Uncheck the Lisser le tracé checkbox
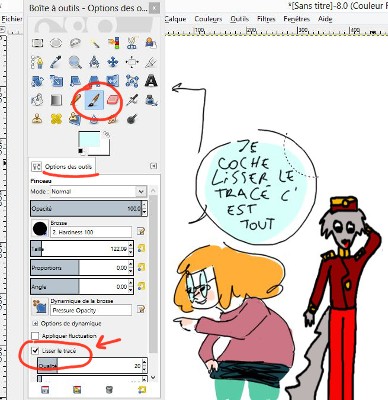 pos(35,351)
